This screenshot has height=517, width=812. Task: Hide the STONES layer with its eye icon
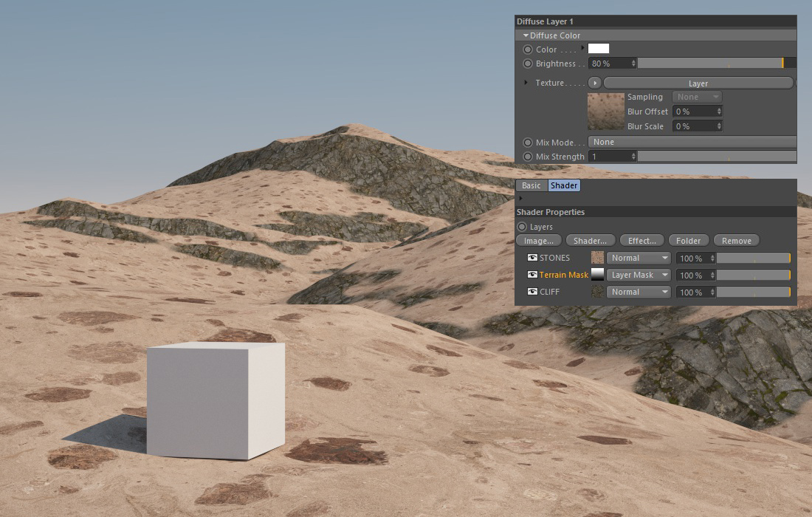click(532, 258)
